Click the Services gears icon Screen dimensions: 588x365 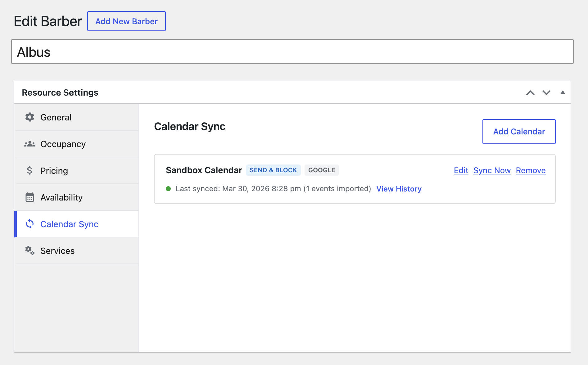pyautogui.click(x=30, y=250)
